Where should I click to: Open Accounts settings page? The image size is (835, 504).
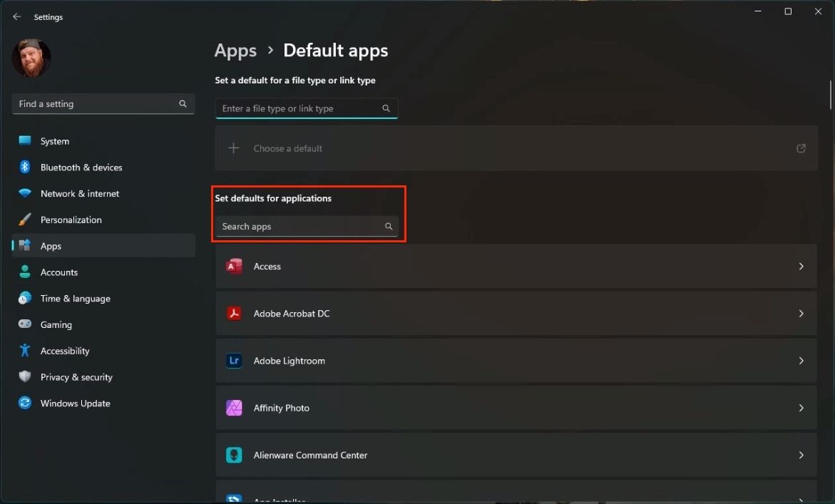point(103,272)
